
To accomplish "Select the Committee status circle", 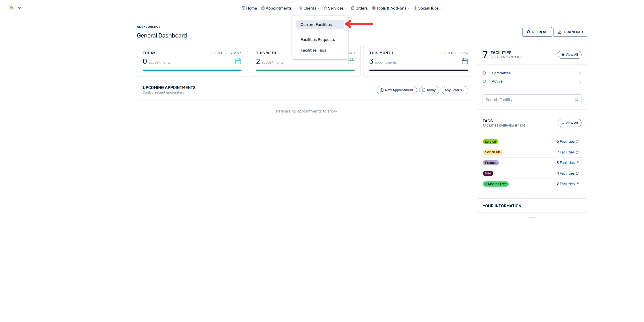I will click(x=484, y=73).
